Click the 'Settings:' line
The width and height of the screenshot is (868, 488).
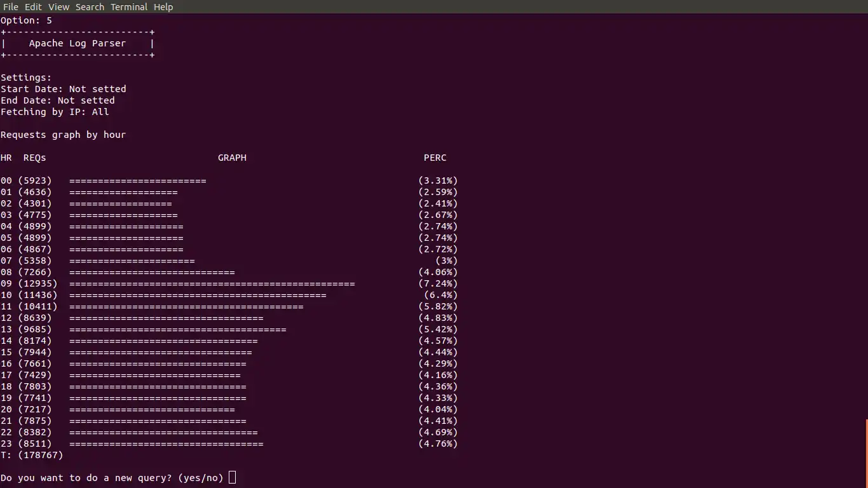pyautogui.click(x=26, y=78)
